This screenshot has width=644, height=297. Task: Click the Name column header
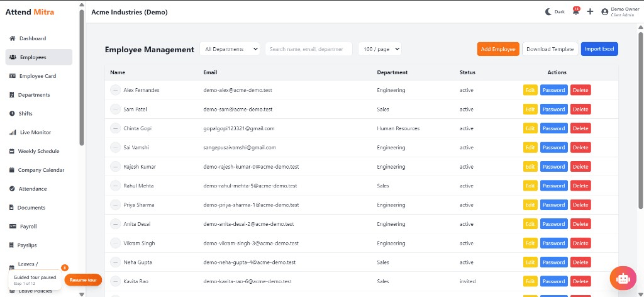pos(118,72)
